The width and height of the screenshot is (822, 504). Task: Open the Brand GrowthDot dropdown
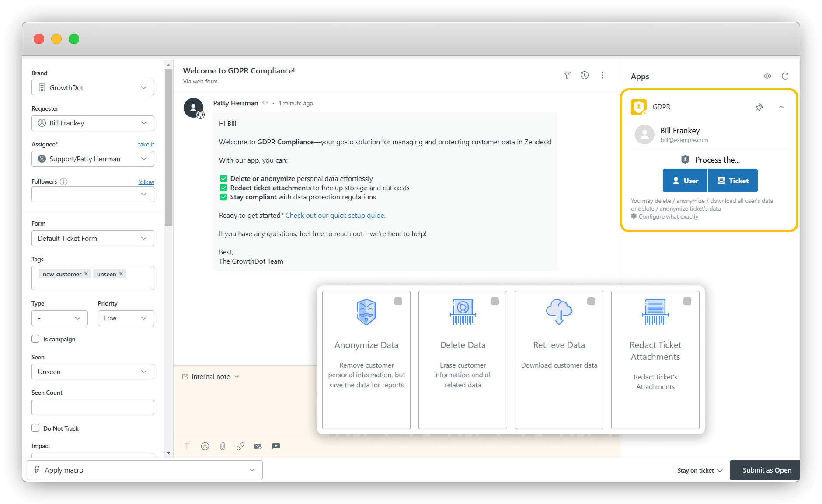click(93, 87)
